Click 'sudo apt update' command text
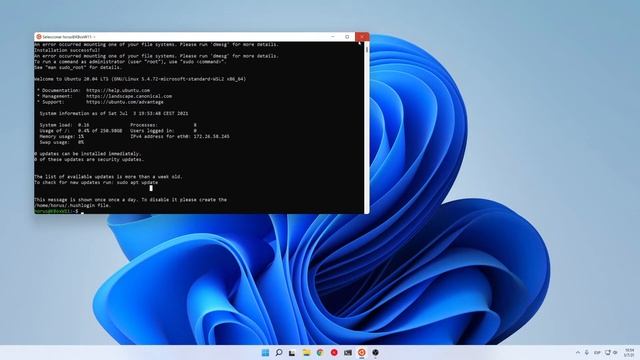 click(137, 182)
